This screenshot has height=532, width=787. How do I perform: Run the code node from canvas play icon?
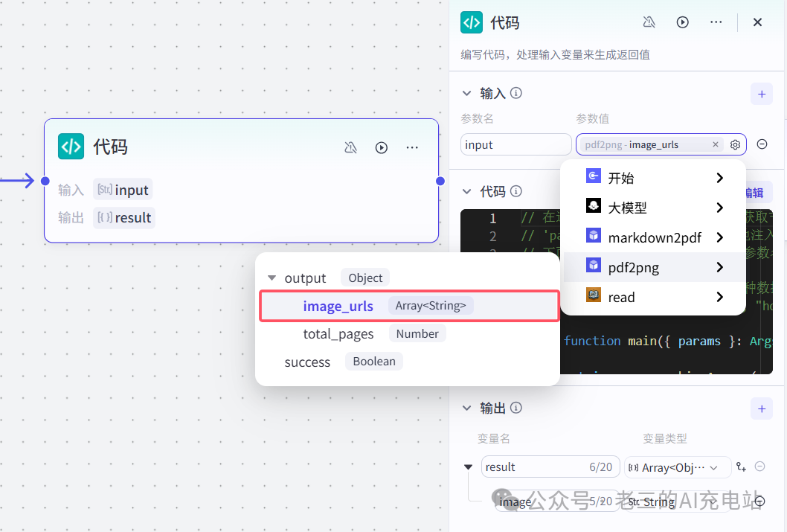[382, 147]
